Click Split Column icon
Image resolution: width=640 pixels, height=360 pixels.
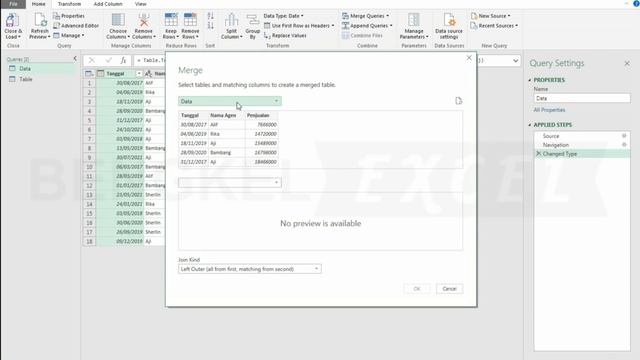pyautogui.click(x=231, y=20)
